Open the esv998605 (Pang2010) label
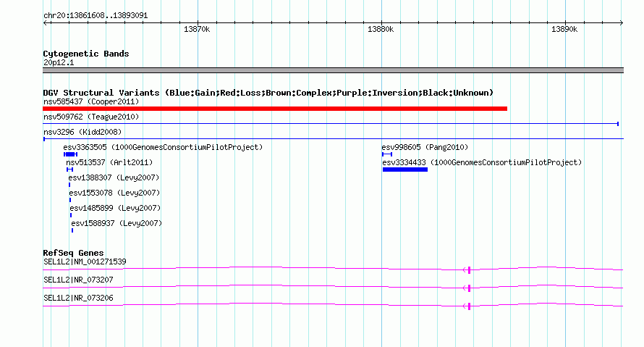Viewport: 644px width, 347px height. (x=425, y=147)
